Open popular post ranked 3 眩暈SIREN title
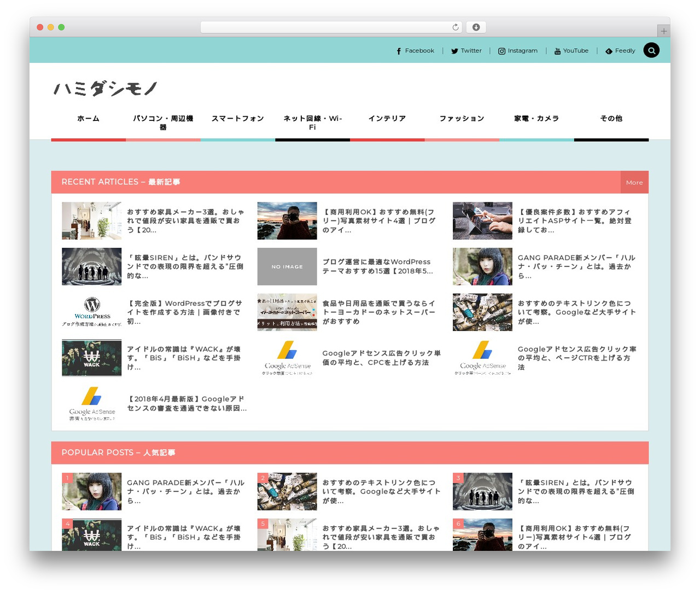The width and height of the screenshot is (700, 593). click(x=576, y=492)
